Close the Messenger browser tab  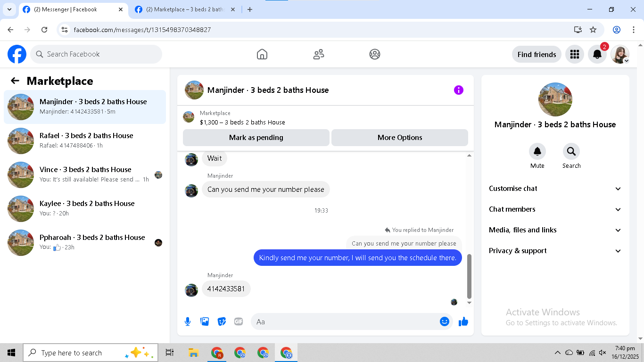click(121, 9)
